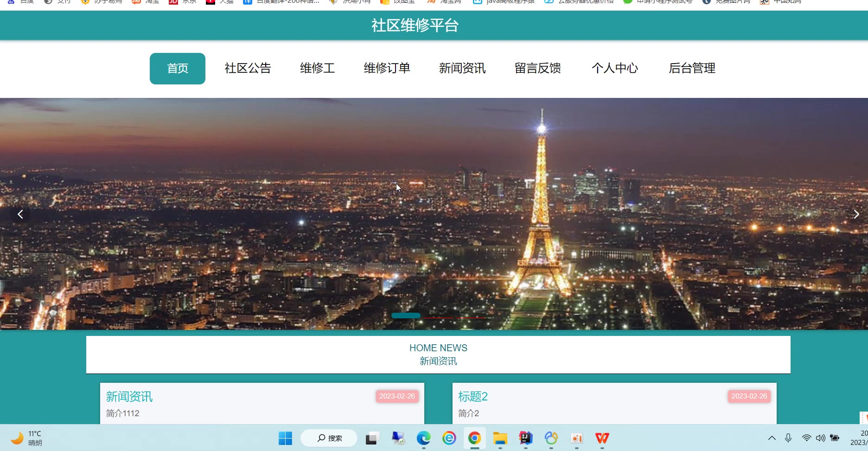The height and width of the screenshot is (451, 868).
Task: Open Wi-Fi network status in system tray
Action: pyautogui.click(x=807, y=438)
